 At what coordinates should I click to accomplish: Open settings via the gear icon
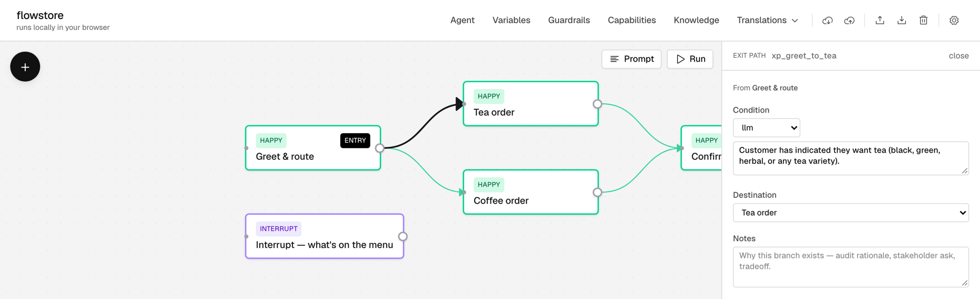[x=954, y=20]
